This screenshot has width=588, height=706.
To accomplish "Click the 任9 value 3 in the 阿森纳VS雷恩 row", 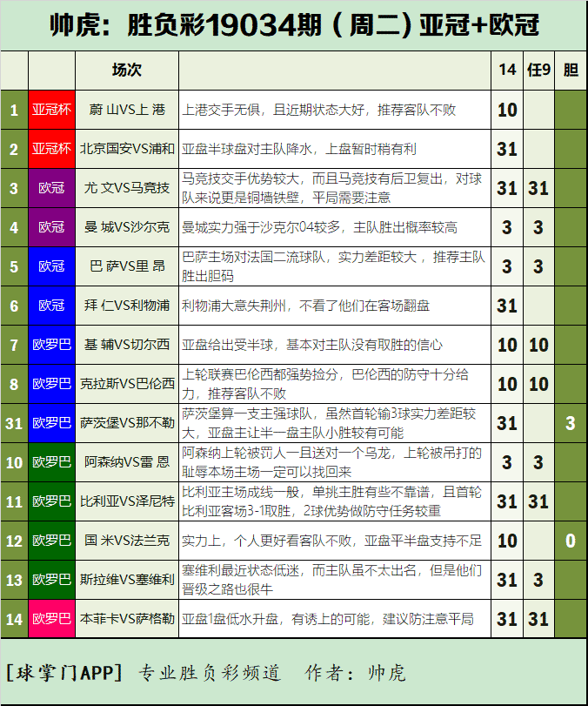I will point(538,462).
